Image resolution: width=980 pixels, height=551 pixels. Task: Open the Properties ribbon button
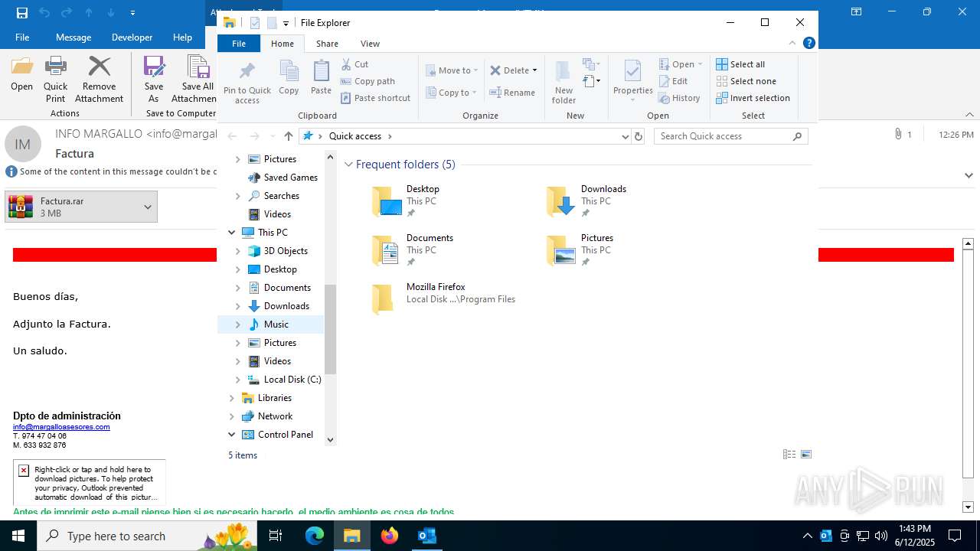632,80
